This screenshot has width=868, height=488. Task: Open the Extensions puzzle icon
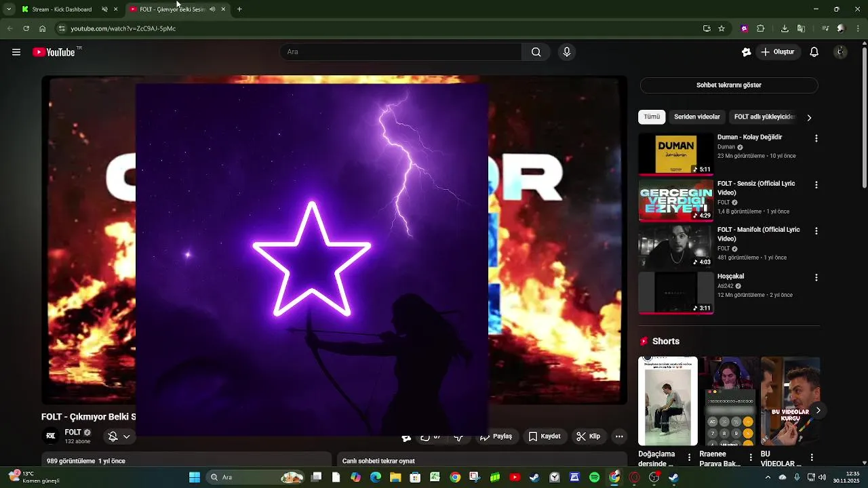point(761,28)
